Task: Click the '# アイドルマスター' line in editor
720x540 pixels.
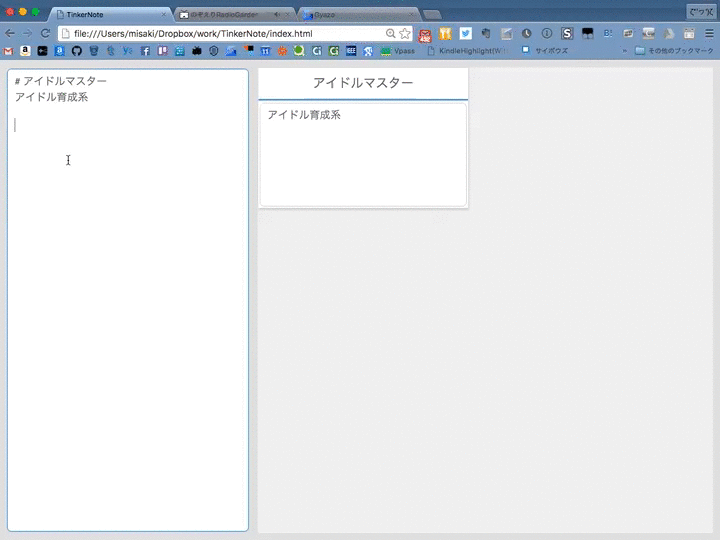Action: (61, 81)
